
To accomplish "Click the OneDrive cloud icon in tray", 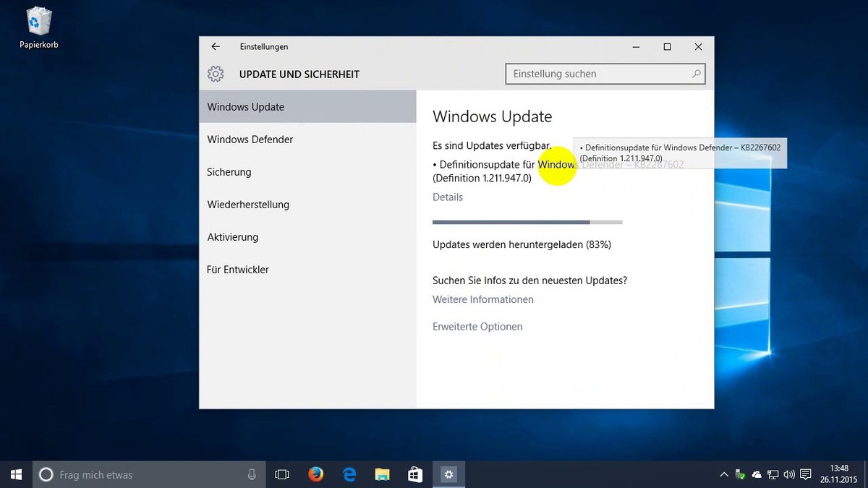I will pos(756,474).
